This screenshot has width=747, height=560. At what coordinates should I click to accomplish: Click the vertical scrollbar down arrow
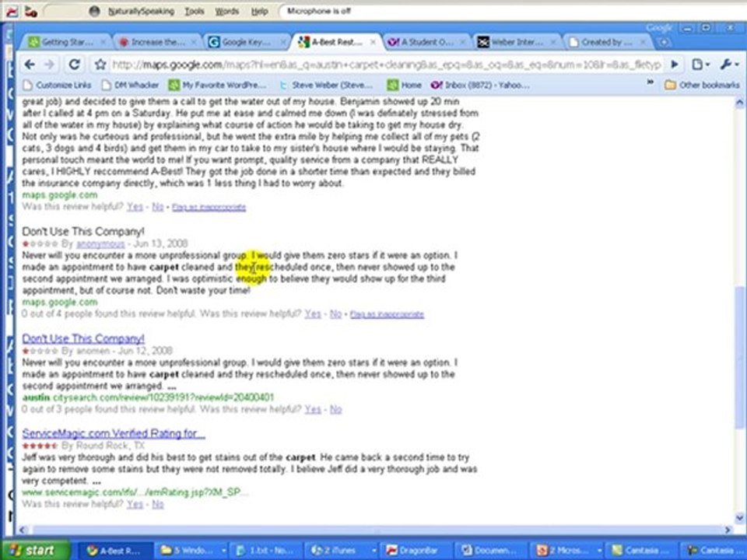(x=740, y=518)
